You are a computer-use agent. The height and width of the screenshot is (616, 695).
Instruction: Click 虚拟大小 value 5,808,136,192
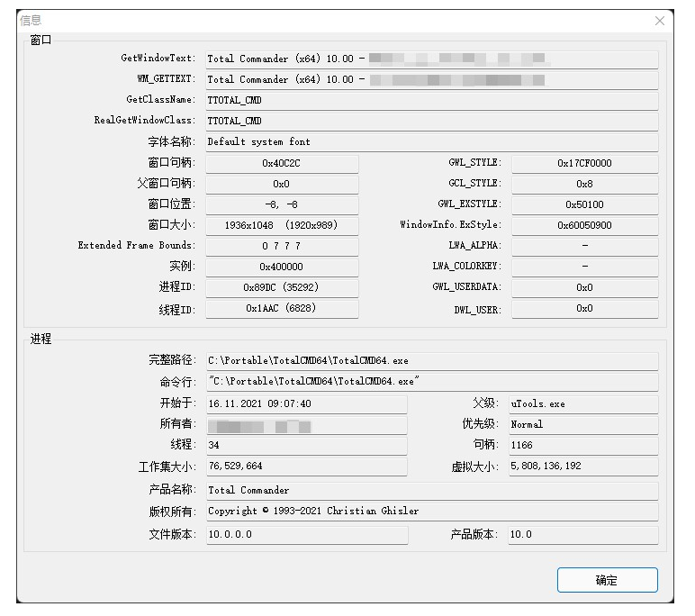(x=583, y=467)
